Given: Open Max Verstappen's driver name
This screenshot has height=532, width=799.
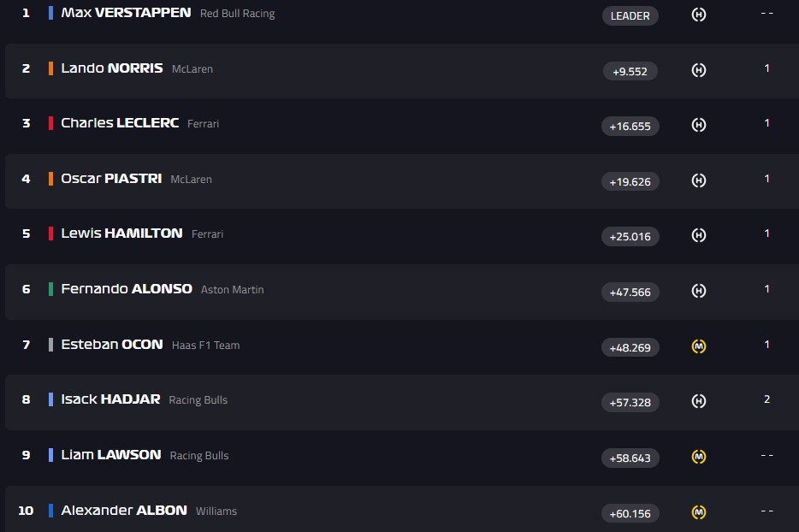Looking at the screenshot, I should click(x=126, y=13).
